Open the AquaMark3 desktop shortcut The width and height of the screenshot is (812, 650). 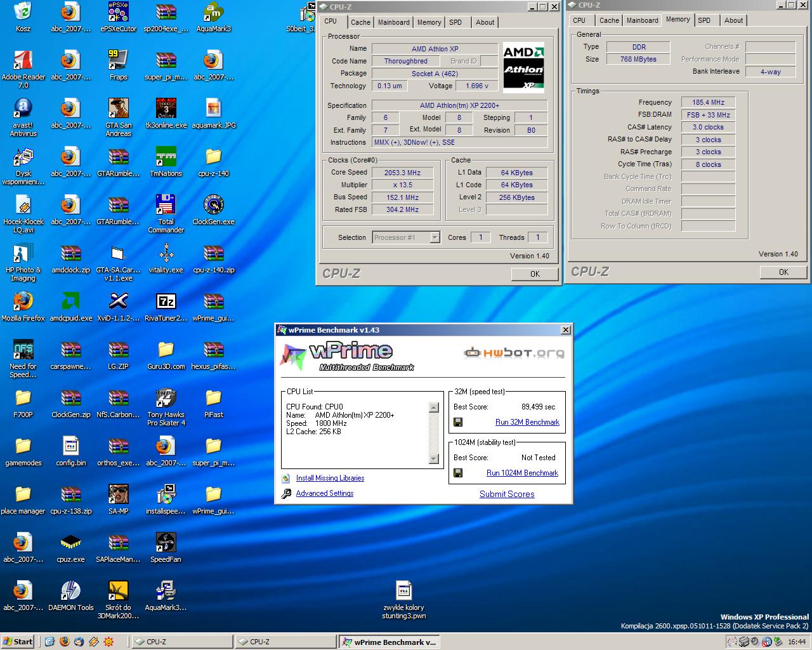pos(213,17)
